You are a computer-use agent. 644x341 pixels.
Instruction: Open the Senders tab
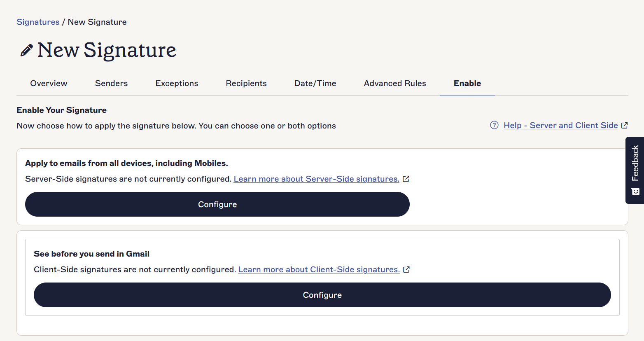(111, 83)
